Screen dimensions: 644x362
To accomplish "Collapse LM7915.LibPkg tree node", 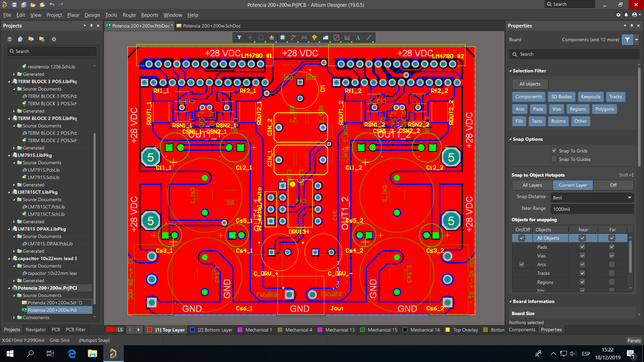I will point(9,155).
